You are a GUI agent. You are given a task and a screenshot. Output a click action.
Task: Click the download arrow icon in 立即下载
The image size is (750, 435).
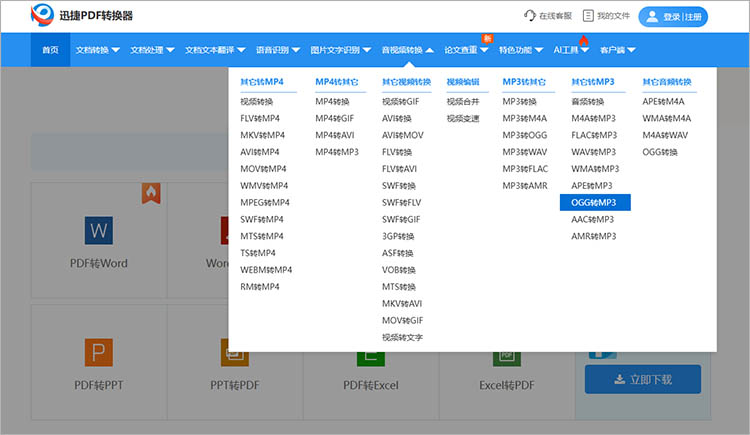(x=619, y=379)
